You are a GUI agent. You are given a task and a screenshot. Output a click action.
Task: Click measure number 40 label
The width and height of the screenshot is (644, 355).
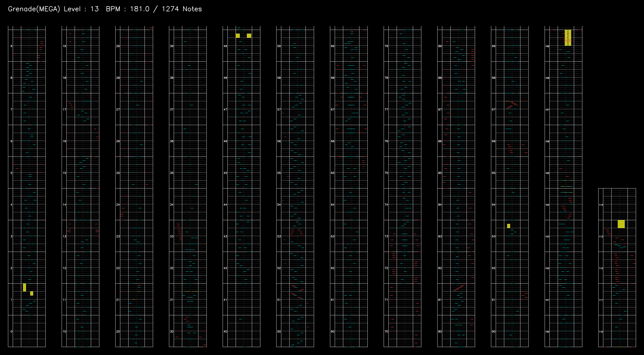coord(225,332)
